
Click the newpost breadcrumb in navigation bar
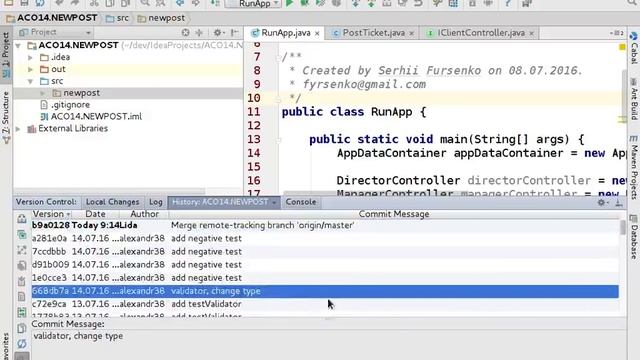tap(162, 18)
